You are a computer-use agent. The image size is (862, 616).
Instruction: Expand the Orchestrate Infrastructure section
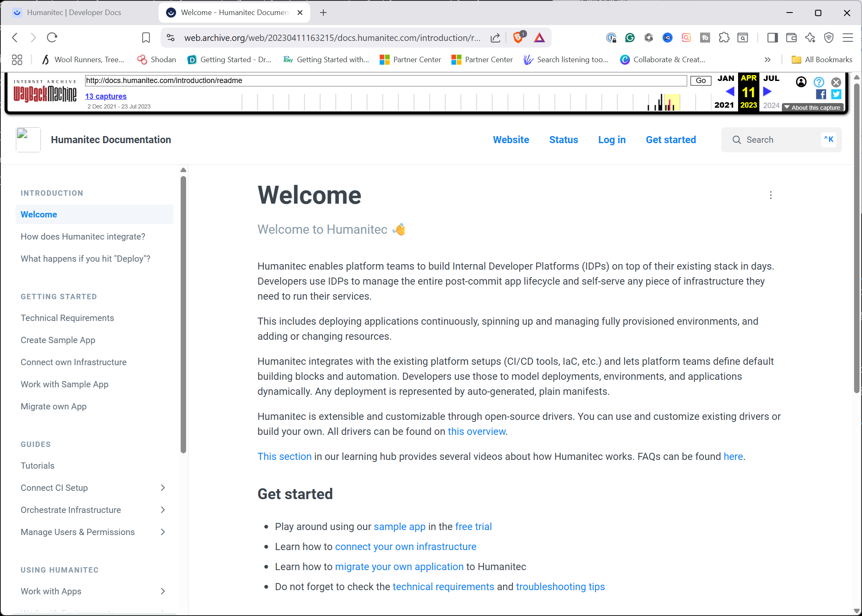pyautogui.click(x=163, y=510)
